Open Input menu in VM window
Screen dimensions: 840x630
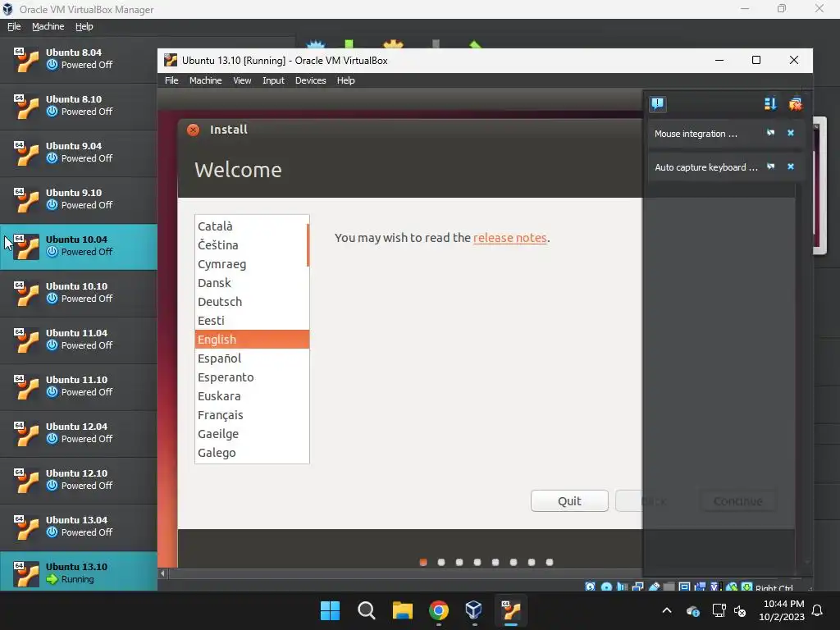[273, 80]
